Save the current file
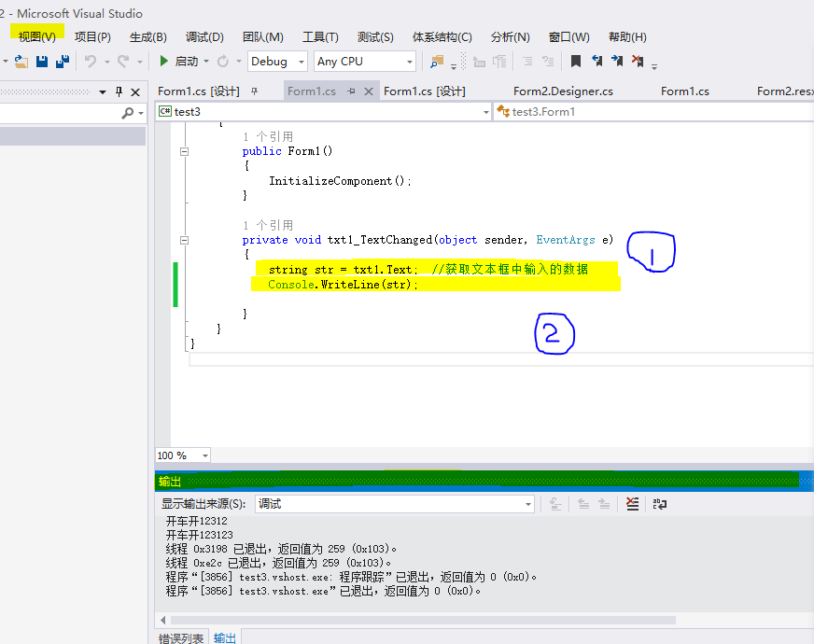814x644 pixels. coord(41,61)
